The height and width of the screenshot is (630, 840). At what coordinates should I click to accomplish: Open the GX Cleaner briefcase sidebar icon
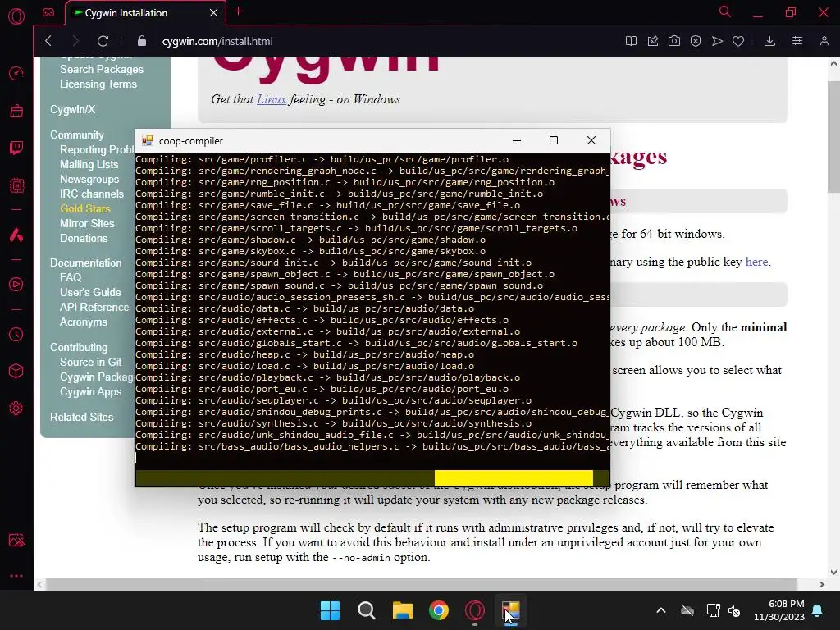(x=16, y=111)
